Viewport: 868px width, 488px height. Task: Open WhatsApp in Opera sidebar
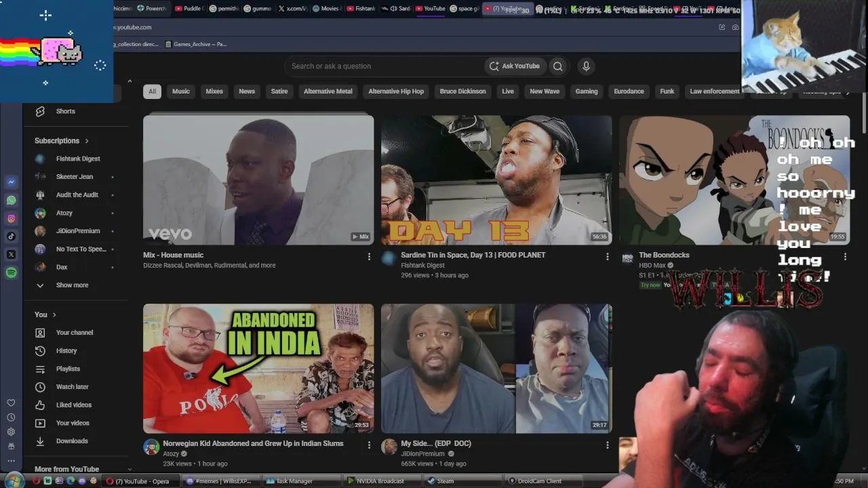point(12,200)
